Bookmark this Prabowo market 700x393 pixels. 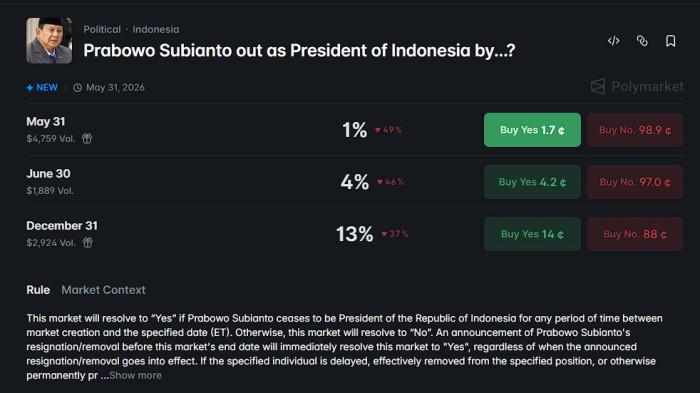pos(671,41)
